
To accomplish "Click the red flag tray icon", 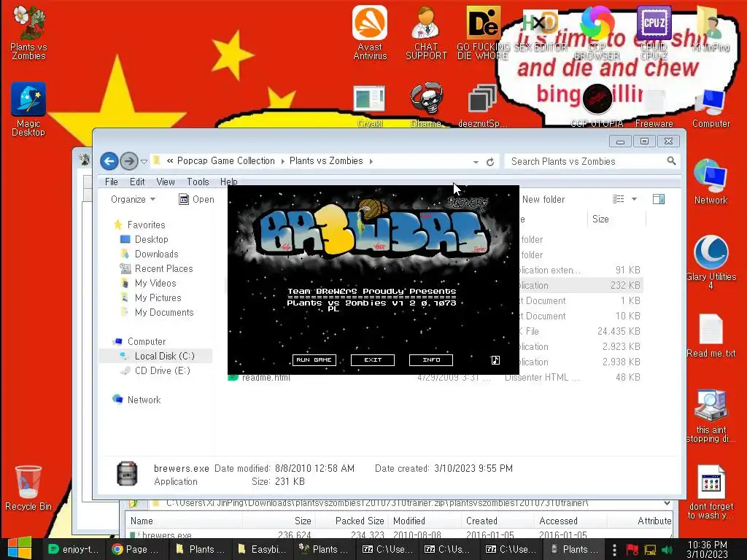I will pos(632,550).
